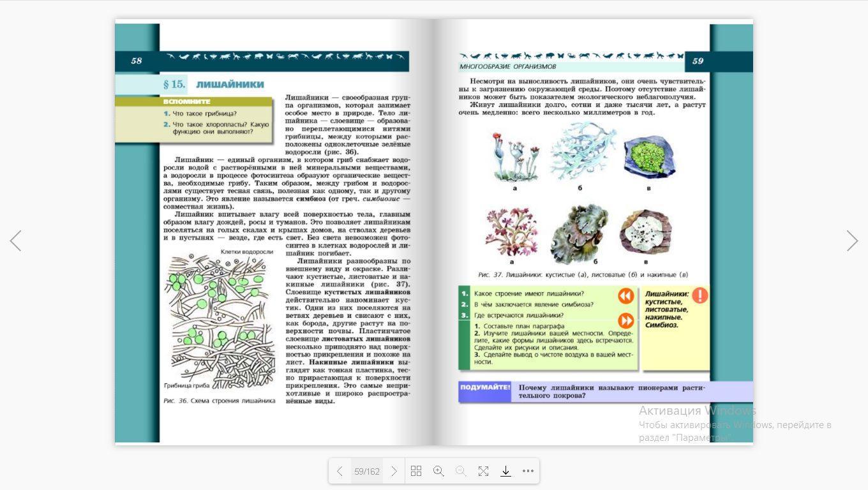Zoom in with the magnifier plus icon

438,471
